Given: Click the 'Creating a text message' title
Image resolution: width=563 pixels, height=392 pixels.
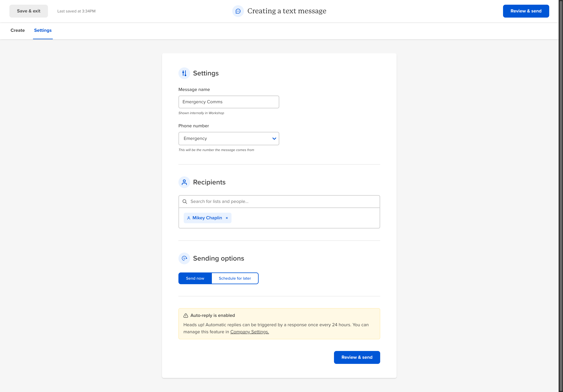Looking at the screenshot, I should 287,11.
